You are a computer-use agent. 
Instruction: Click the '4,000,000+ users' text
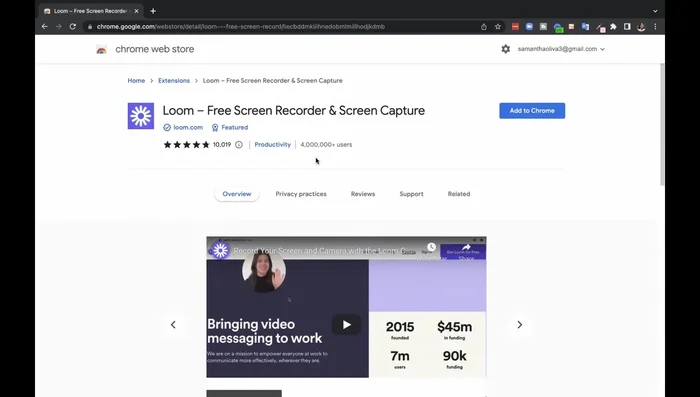326,145
